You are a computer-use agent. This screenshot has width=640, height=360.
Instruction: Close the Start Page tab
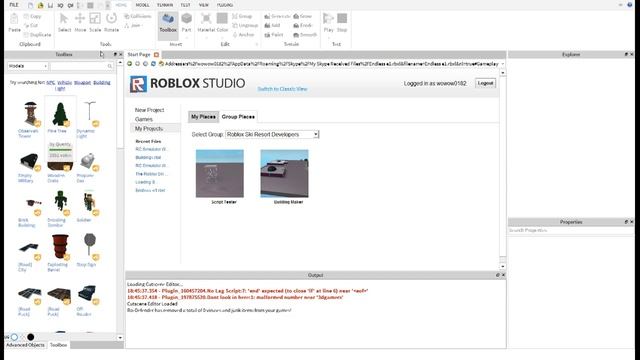[156, 54]
